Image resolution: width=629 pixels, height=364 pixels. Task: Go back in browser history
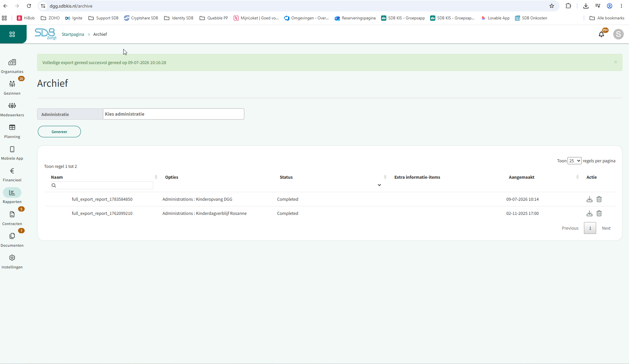coord(6,6)
